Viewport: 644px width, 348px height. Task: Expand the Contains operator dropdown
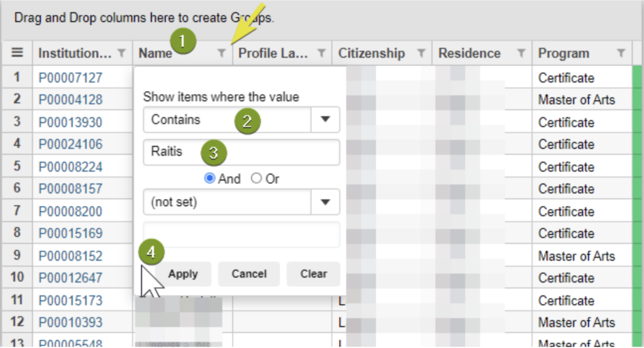click(x=325, y=119)
